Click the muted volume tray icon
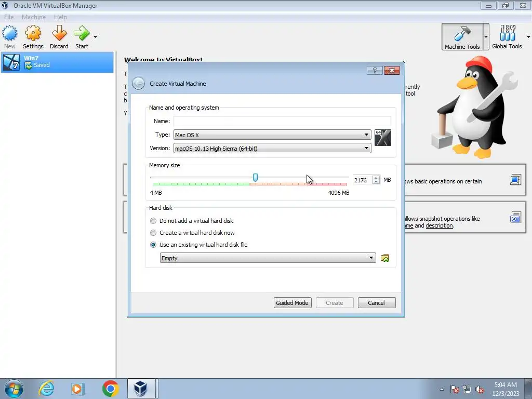Screen dimensions: 532x399 (480, 389)
